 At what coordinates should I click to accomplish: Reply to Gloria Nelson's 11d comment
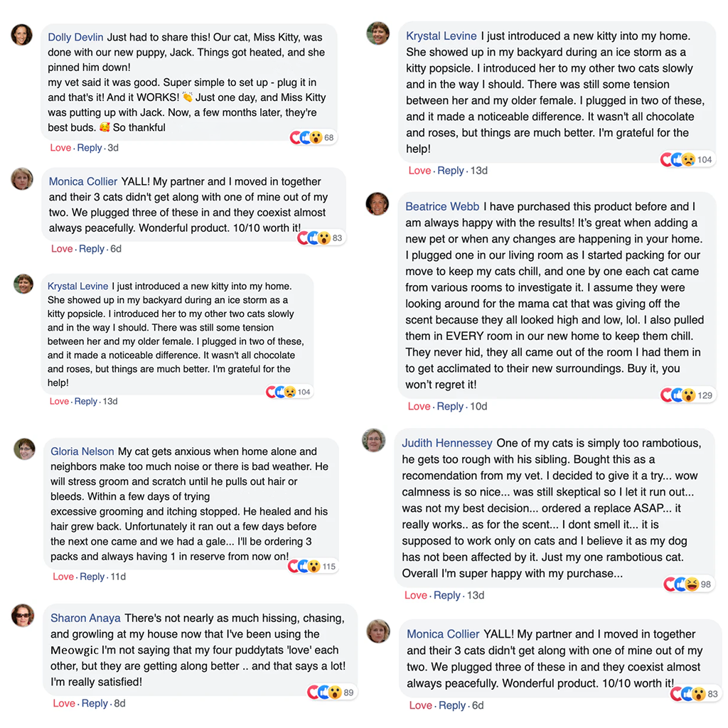(92, 577)
